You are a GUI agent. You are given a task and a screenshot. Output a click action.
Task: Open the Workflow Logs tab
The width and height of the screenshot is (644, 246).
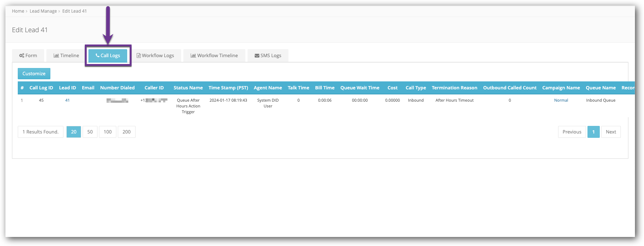pos(155,56)
